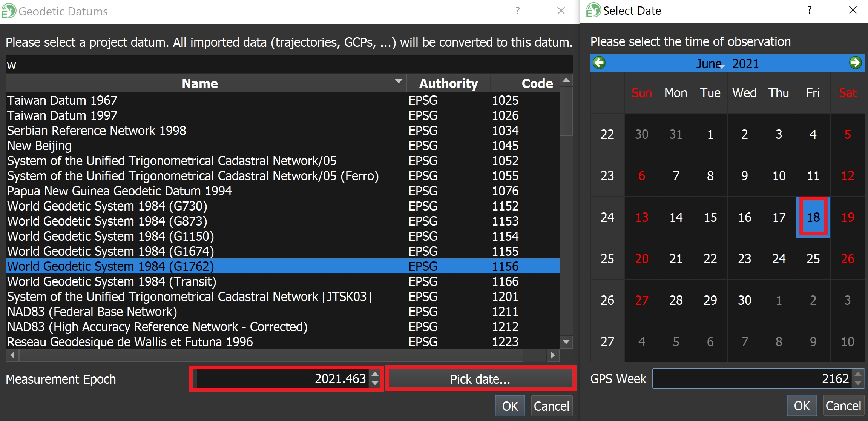Open the June month dropdown in calendar
The height and width of the screenshot is (421, 868).
click(710, 64)
